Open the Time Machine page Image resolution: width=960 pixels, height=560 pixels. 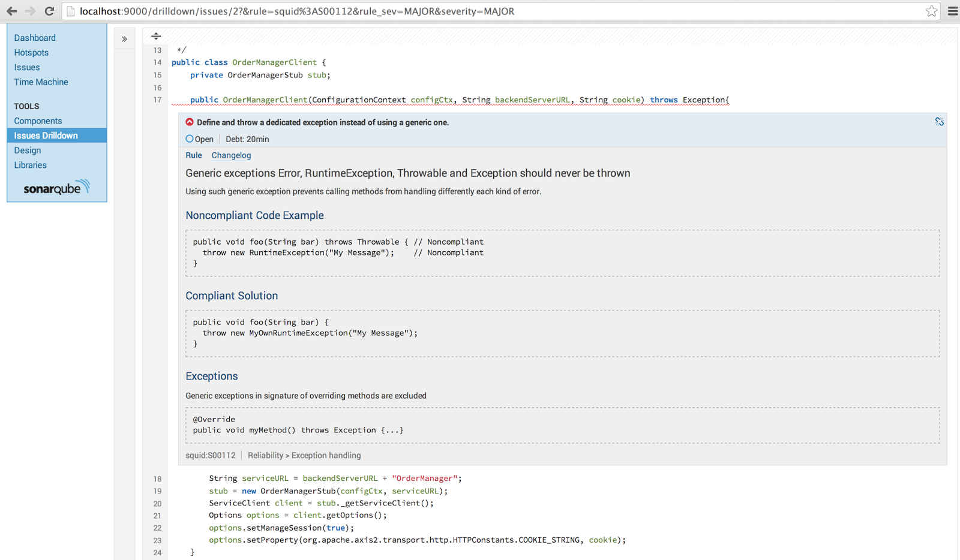[40, 82]
